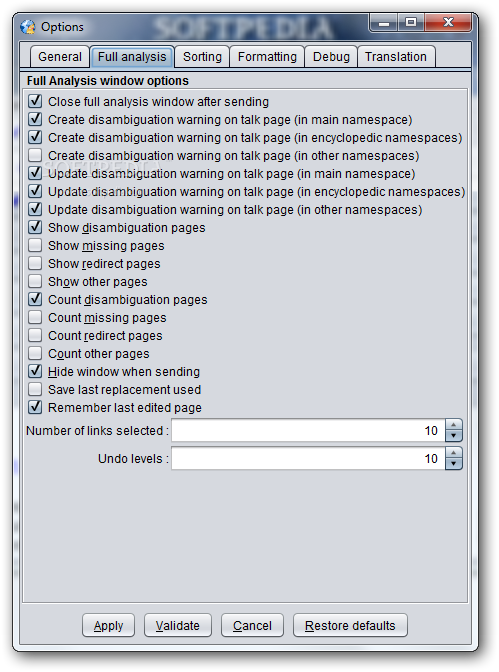Focus the Number of links selected field
Image resolution: width=499 pixels, height=672 pixels.
(309, 431)
